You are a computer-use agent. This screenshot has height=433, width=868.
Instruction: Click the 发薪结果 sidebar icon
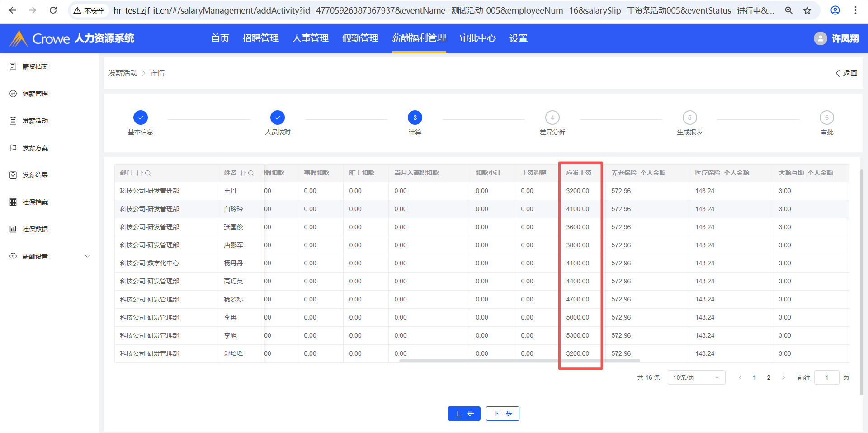pos(13,175)
